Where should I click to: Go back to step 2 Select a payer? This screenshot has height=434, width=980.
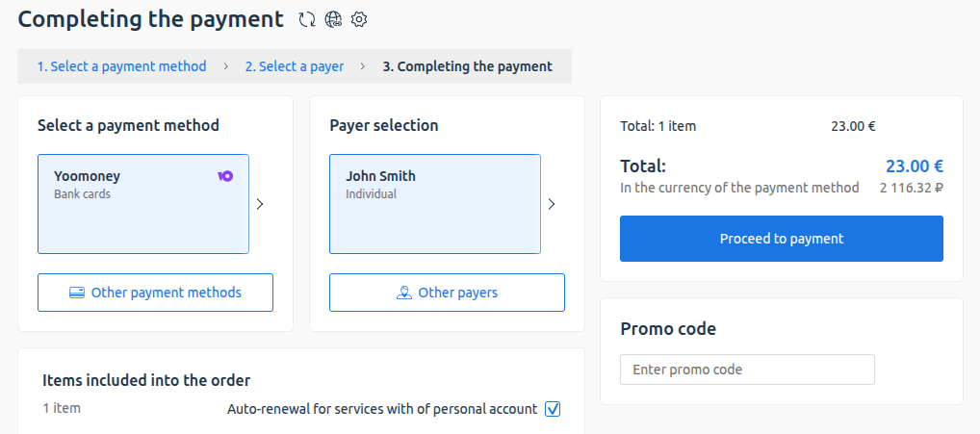(294, 66)
